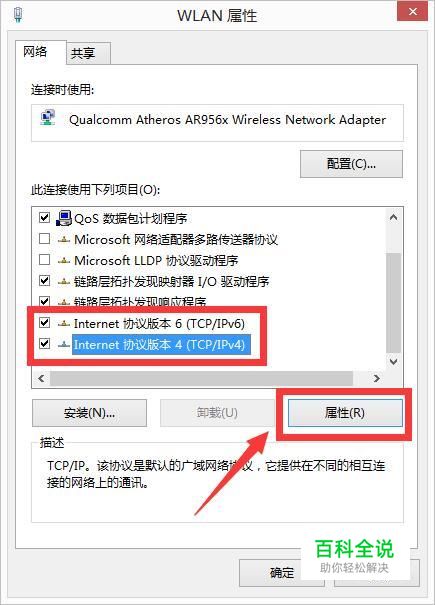Click the horizontal scroll right arrow
This screenshot has width=435, height=605.
click(376, 379)
